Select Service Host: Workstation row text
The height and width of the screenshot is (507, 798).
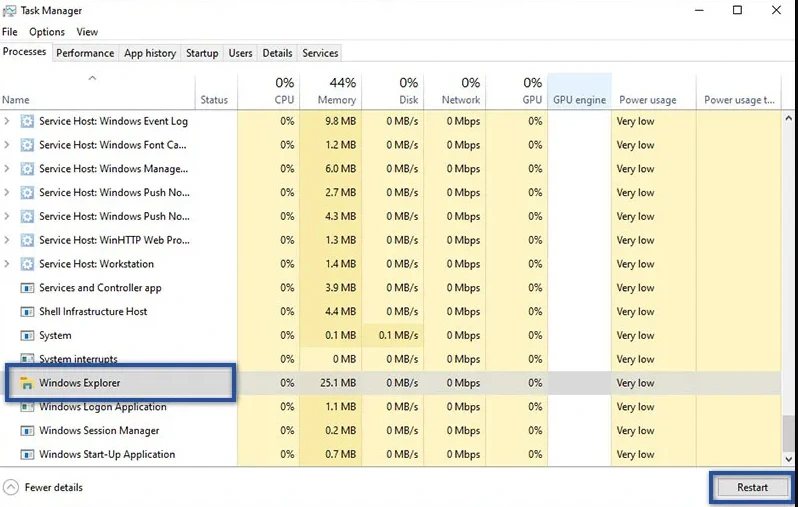96,264
